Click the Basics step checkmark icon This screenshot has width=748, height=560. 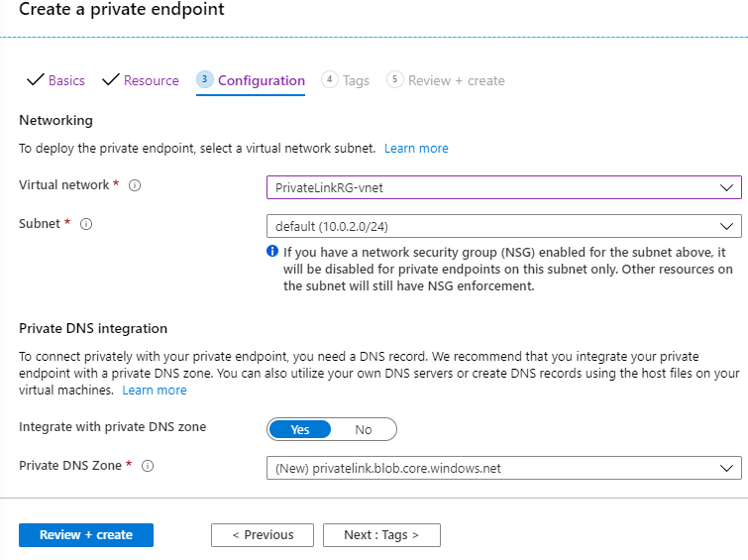coord(36,79)
